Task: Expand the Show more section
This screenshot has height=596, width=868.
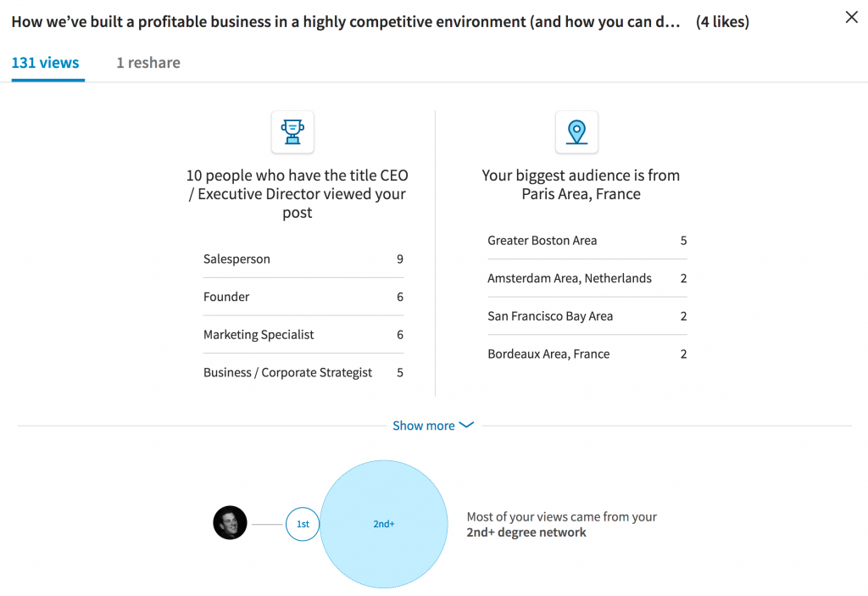Action: pyautogui.click(x=423, y=426)
